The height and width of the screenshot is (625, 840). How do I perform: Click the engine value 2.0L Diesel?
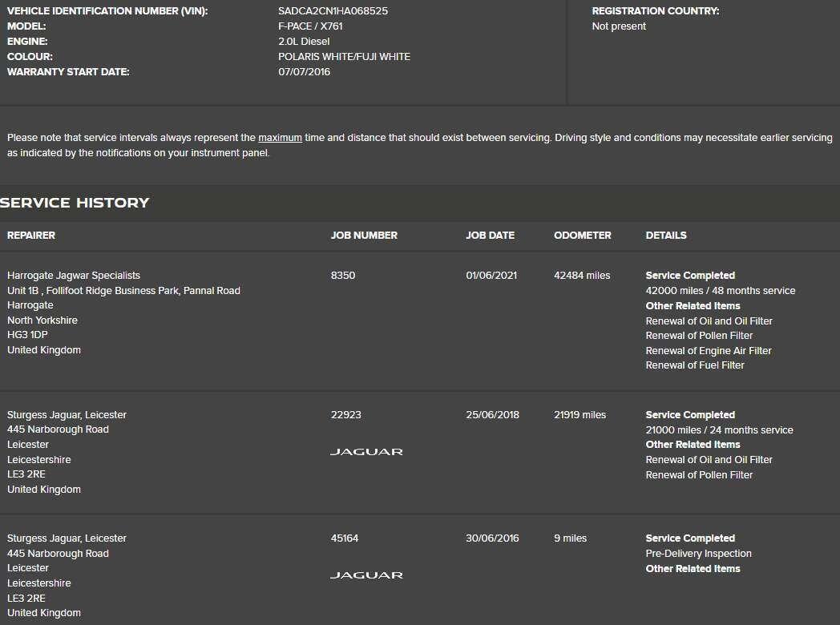coord(304,41)
